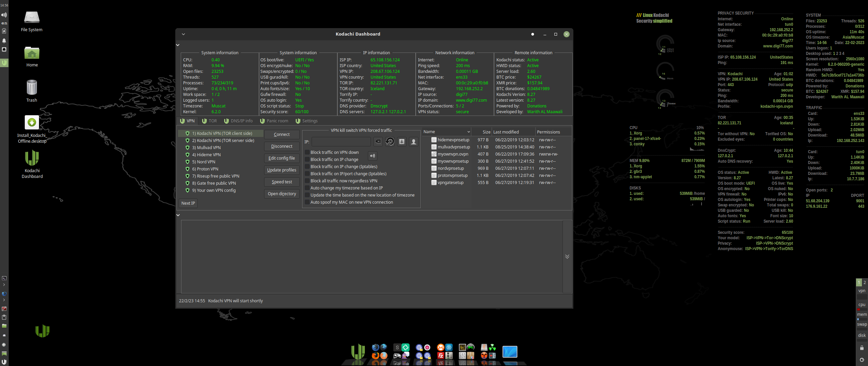
Task: Launch the green radiation symbol dock icon
Action: (x=492, y=347)
